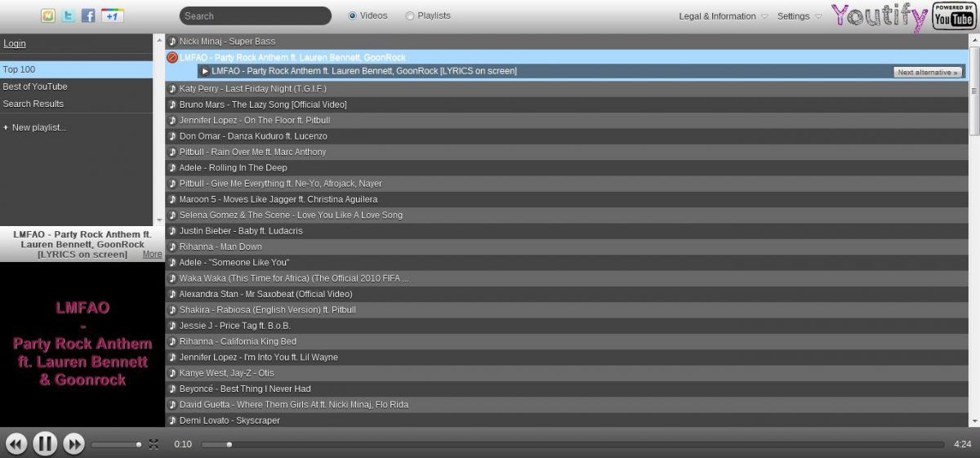Click music note icon beside Nicki Minaj - Super Bass
980x458 pixels.
[172, 42]
